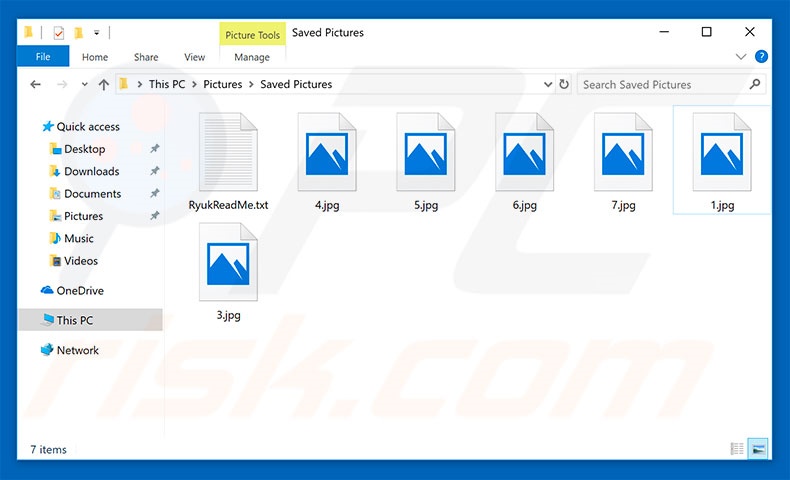
Task: Click the Back navigation arrow
Action: pyautogui.click(x=35, y=84)
